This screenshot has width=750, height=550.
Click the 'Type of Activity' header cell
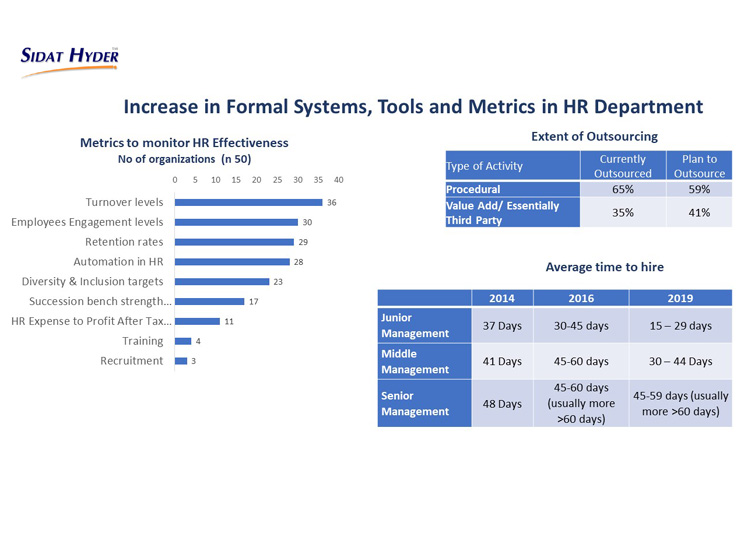point(513,165)
